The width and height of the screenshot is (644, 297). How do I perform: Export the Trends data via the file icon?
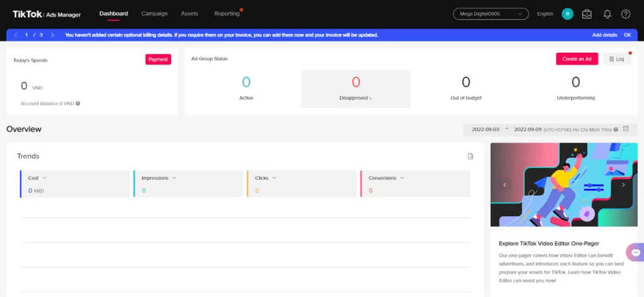[x=470, y=156]
